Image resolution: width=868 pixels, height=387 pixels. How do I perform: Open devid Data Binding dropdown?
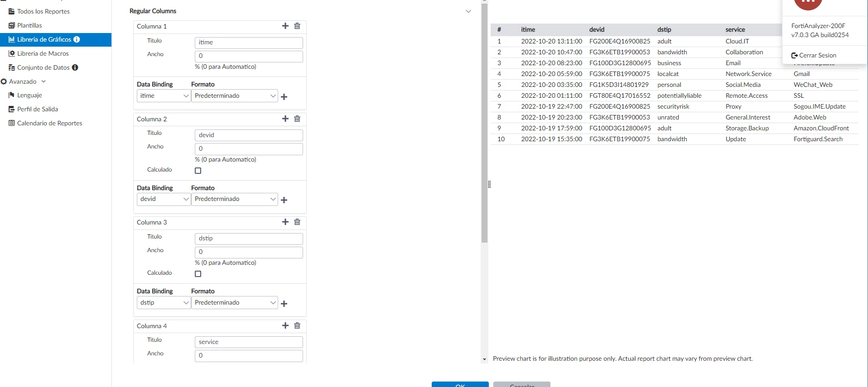point(164,199)
